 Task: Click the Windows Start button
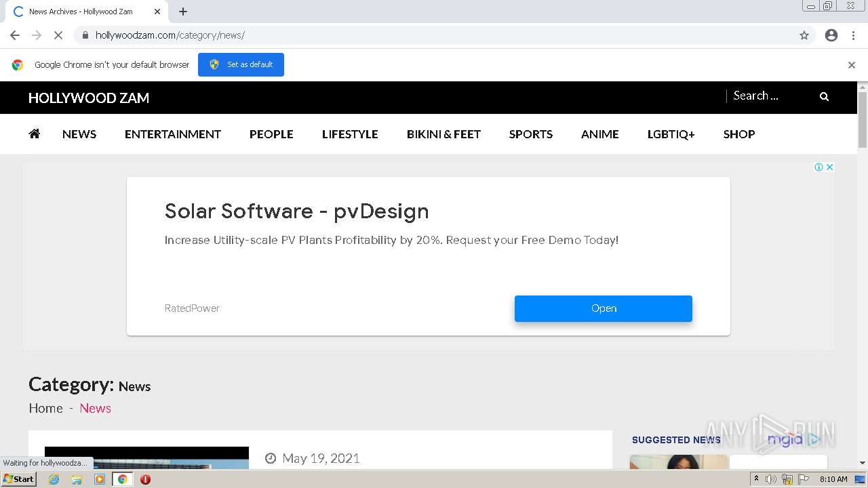(x=18, y=479)
